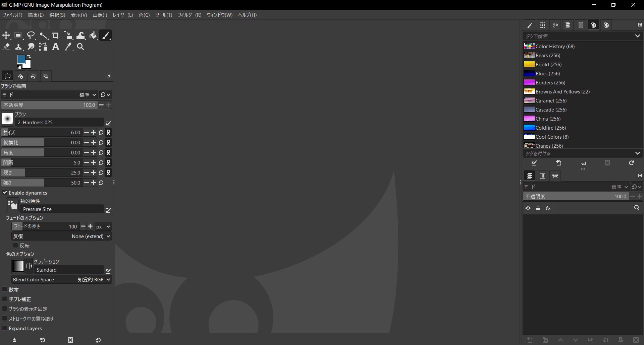Image resolution: width=644 pixels, height=345 pixels.
Task: Click the foreground blue color swatch
Action: coord(21,59)
